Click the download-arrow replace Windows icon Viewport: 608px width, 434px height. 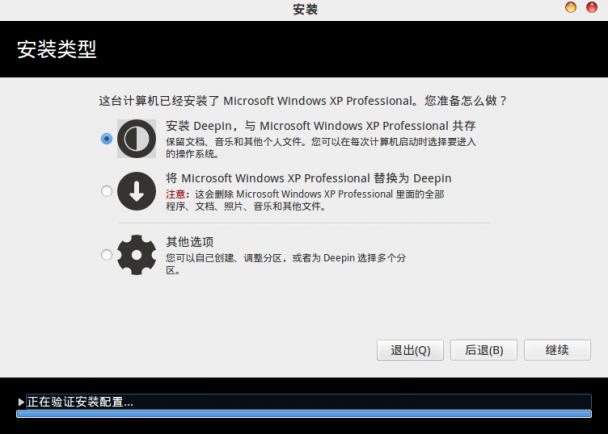tap(136, 191)
